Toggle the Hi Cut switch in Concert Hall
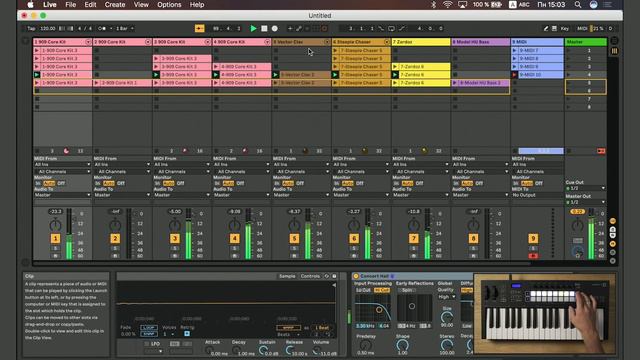Screen dimensions: 640x360 tap(382, 290)
